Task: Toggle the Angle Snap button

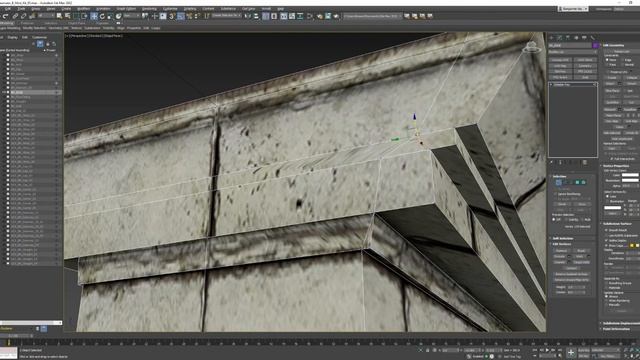Action: pos(180,16)
